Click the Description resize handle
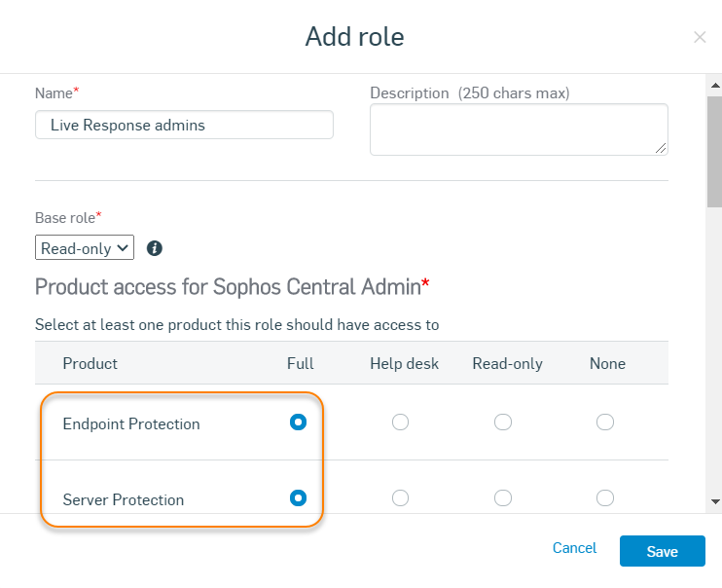This screenshot has height=588, width=722. click(x=662, y=149)
